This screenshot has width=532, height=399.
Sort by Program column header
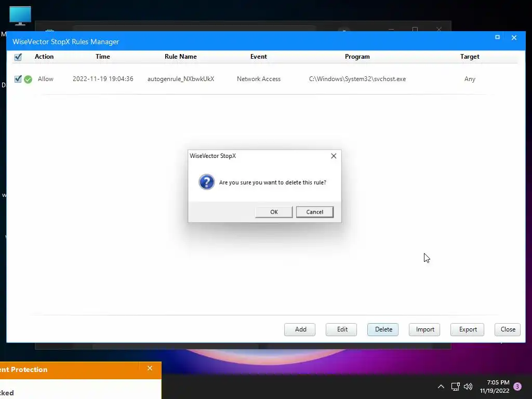point(357,57)
